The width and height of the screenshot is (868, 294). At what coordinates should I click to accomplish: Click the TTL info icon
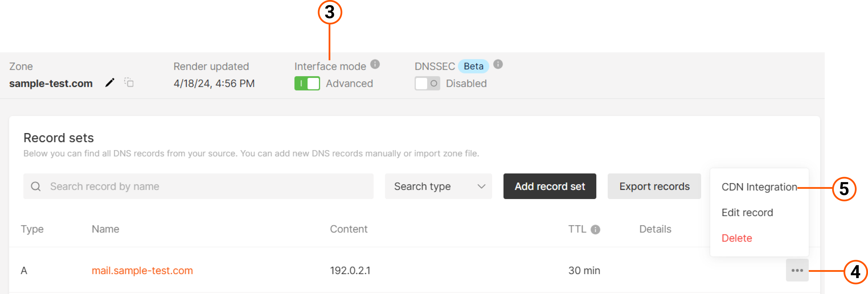pyautogui.click(x=595, y=229)
